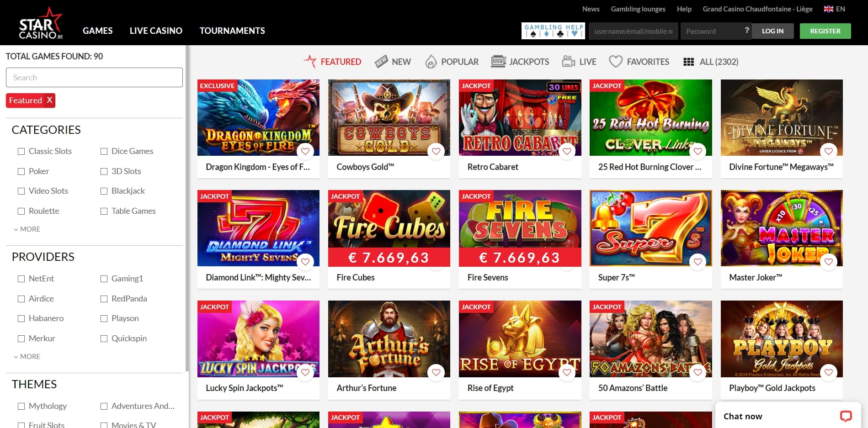
Task: Open the Popular games tab
Action: point(452,62)
